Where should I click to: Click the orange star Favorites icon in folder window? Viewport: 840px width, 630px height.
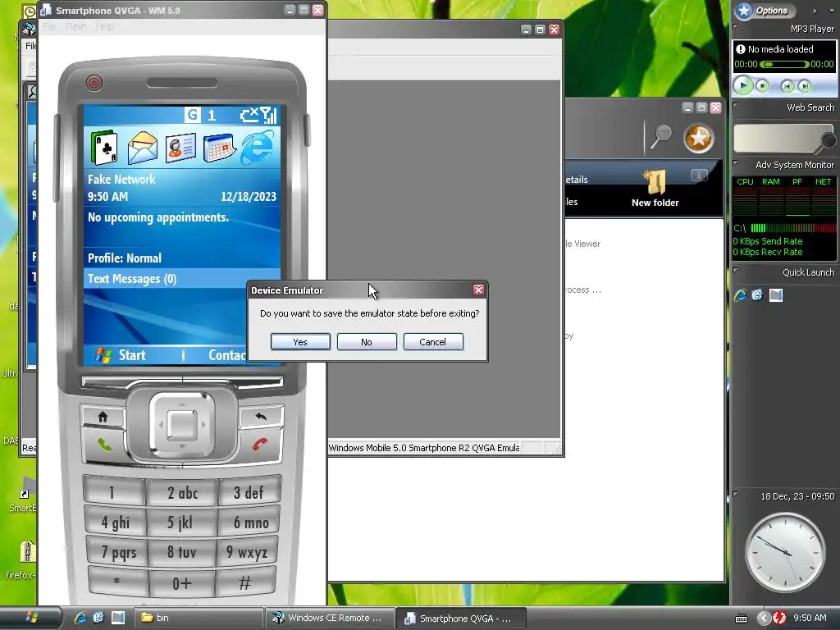[x=699, y=138]
